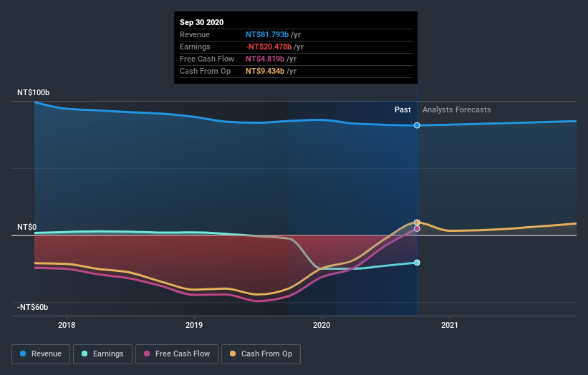The width and height of the screenshot is (588, 375).
Task: Select the teal Earnings data point marker
Action: (x=417, y=263)
